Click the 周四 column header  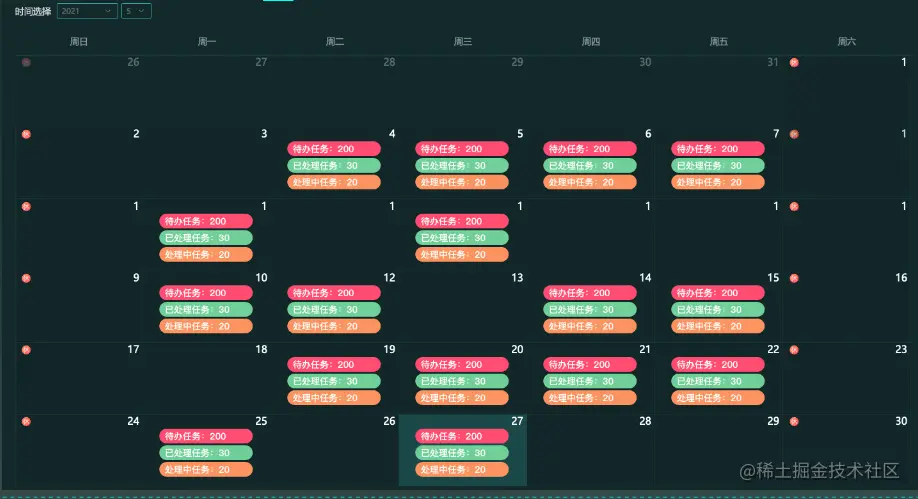point(591,42)
